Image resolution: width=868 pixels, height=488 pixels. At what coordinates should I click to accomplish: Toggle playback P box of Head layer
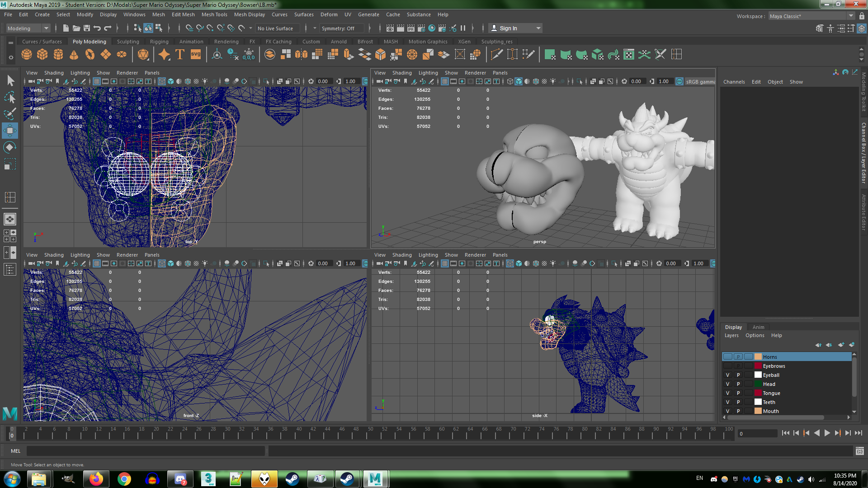(x=738, y=384)
